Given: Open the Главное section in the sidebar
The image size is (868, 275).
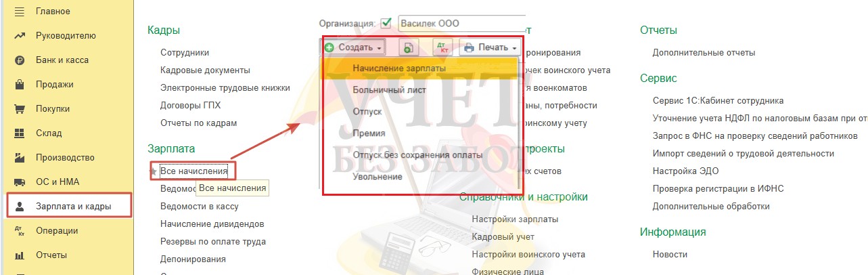Looking at the screenshot, I should click(53, 11).
